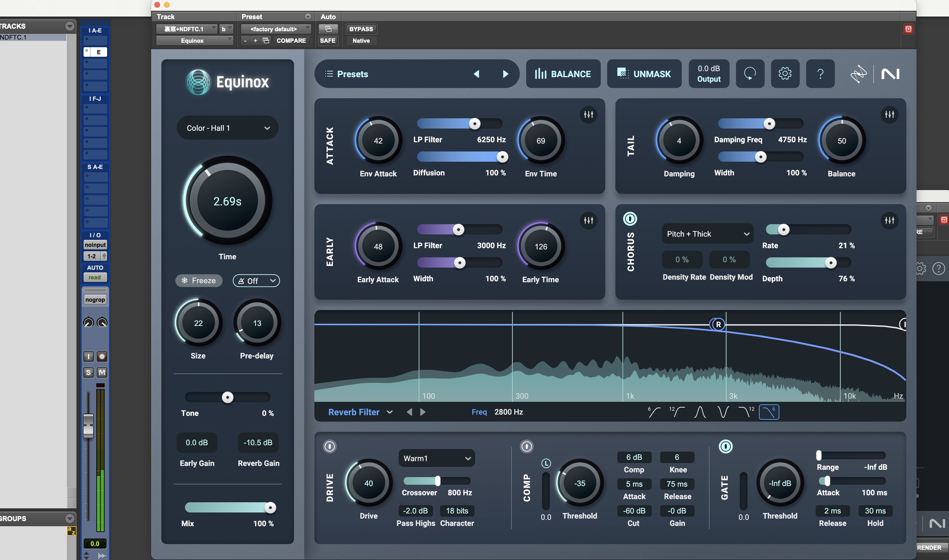Click the automation enable icon under Auto
Image resolution: width=949 pixels, height=560 pixels.
click(328, 29)
